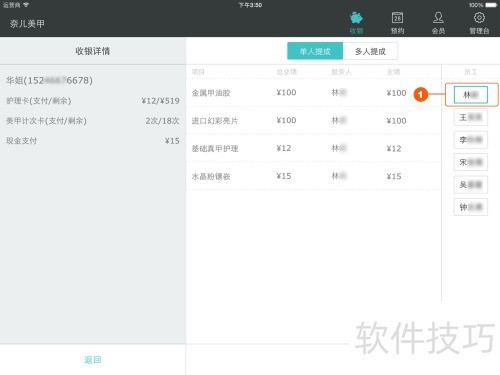Tap the 收银详情 panel header
Viewport: 500px width, 375px height.
tap(93, 51)
